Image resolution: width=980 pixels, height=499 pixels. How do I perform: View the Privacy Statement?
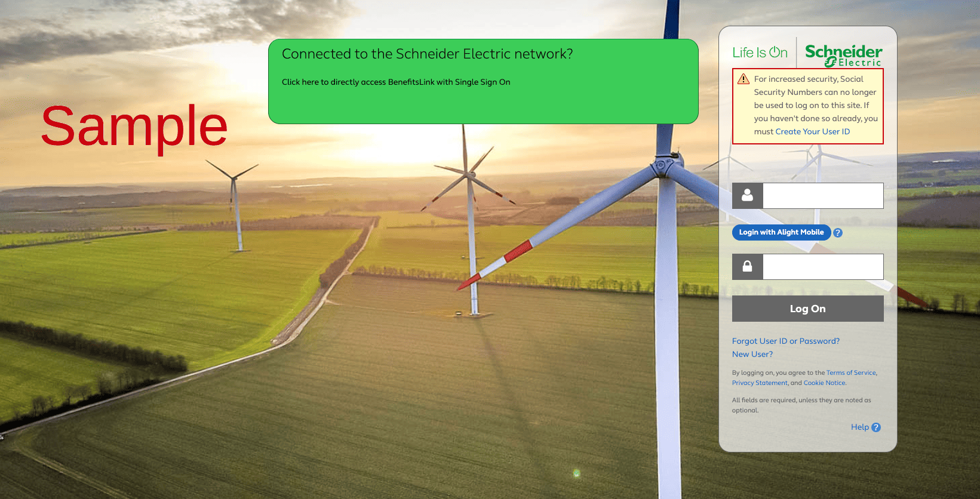760,383
